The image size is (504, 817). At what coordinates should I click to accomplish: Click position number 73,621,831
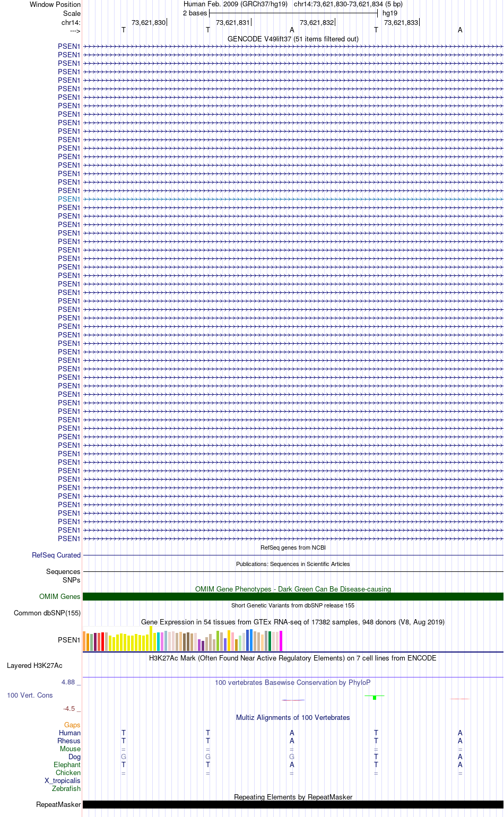tap(233, 22)
